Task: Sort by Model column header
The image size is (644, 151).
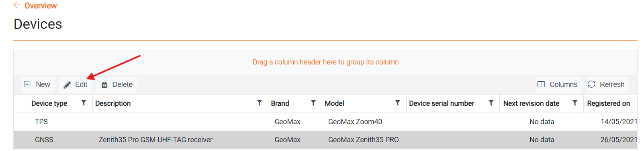Action: (x=334, y=103)
